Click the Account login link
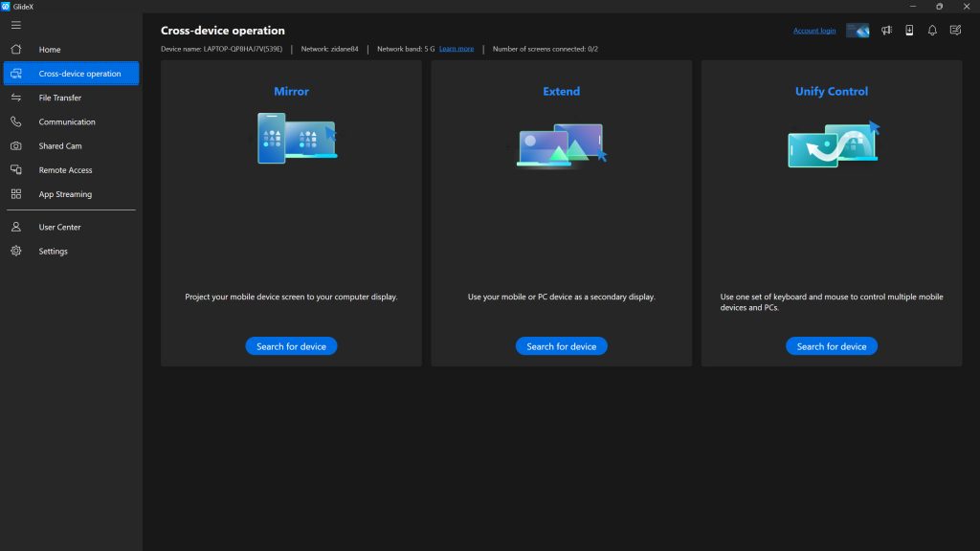 [x=814, y=31]
